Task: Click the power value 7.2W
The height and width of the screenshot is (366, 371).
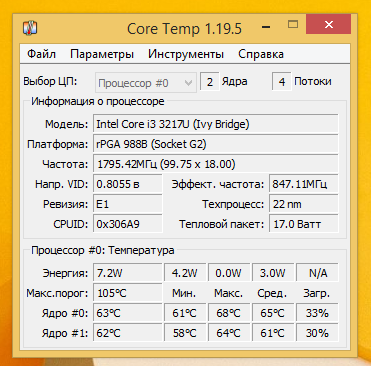Action: 128,273
